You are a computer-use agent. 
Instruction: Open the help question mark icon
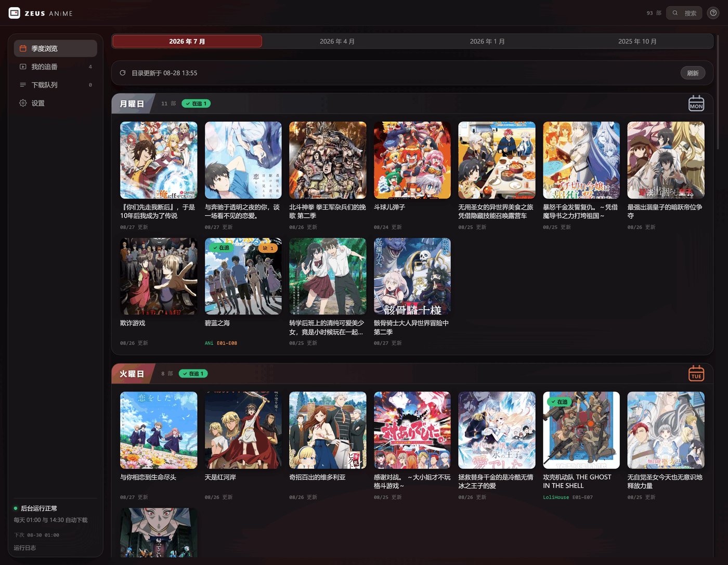point(713,13)
